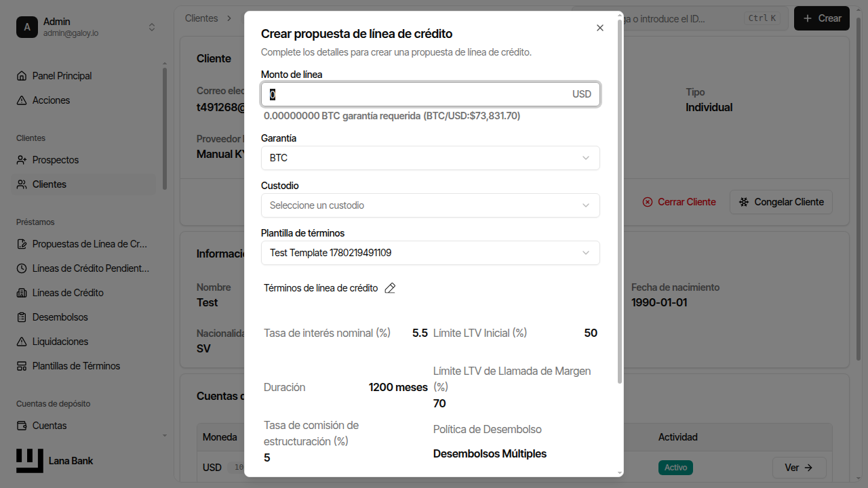Image resolution: width=868 pixels, height=488 pixels.
Task: Click the pending credit lines clock icon
Action: pos(22,268)
